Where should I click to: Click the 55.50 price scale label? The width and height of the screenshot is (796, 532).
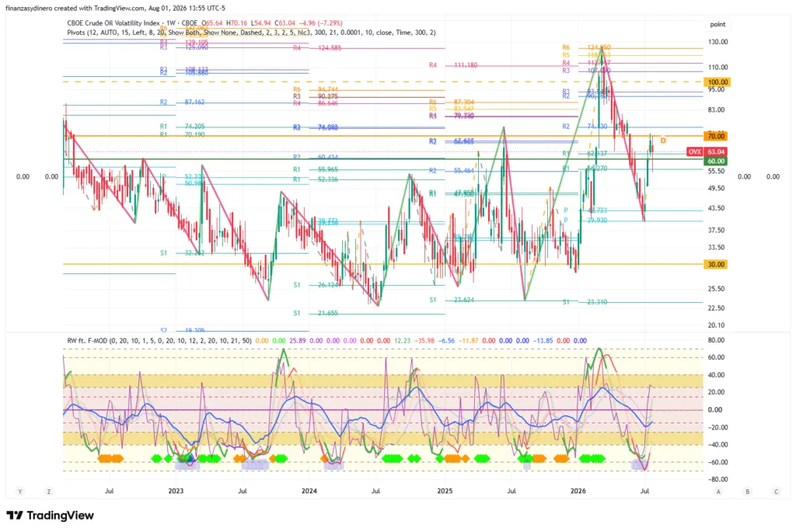click(716, 172)
